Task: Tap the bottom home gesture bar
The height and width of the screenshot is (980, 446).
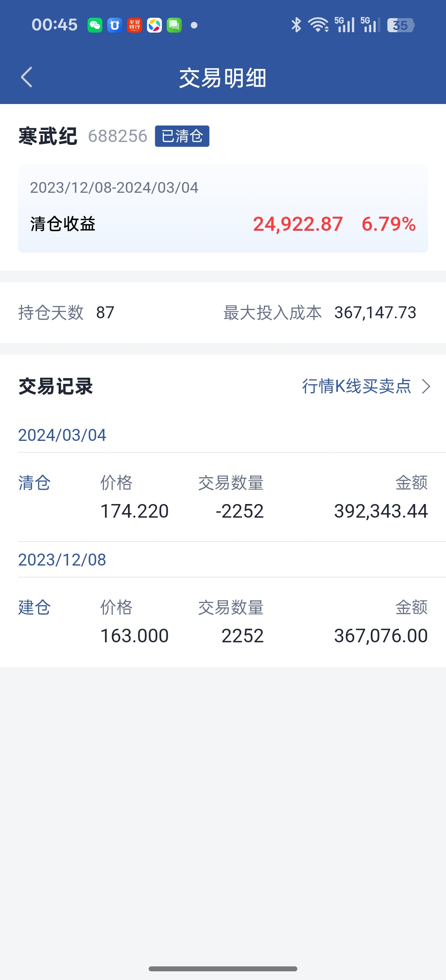Action: point(223,968)
